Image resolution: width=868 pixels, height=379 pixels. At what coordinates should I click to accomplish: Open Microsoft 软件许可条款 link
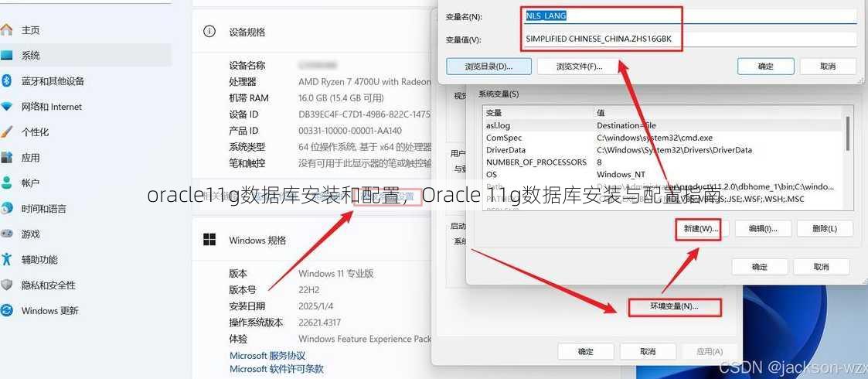coord(276,368)
